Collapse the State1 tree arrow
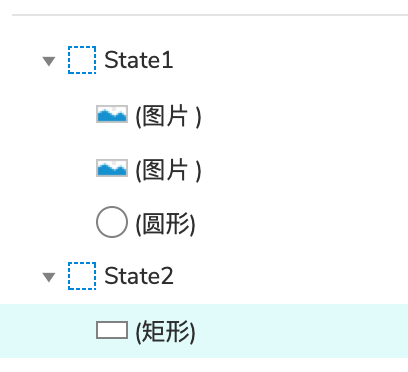The height and width of the screenshot is (372, 408). click(49, 61)
